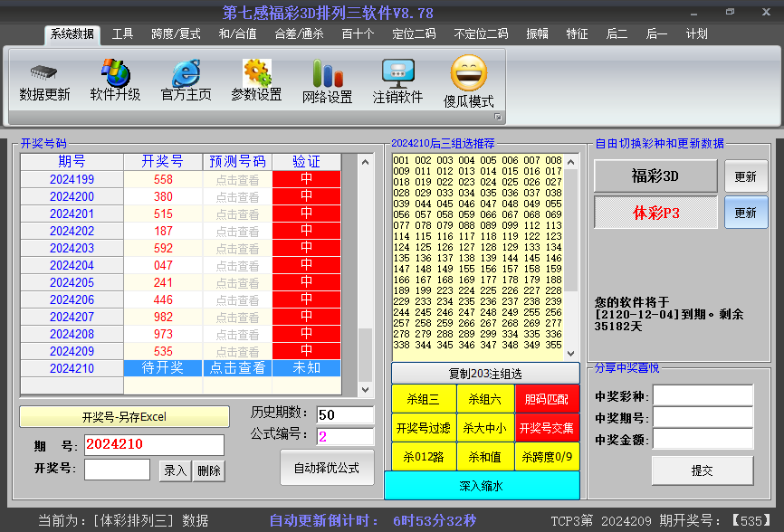Open 定位二码 tab
Screen dimensions: 784x532
[x=414, y=34]
